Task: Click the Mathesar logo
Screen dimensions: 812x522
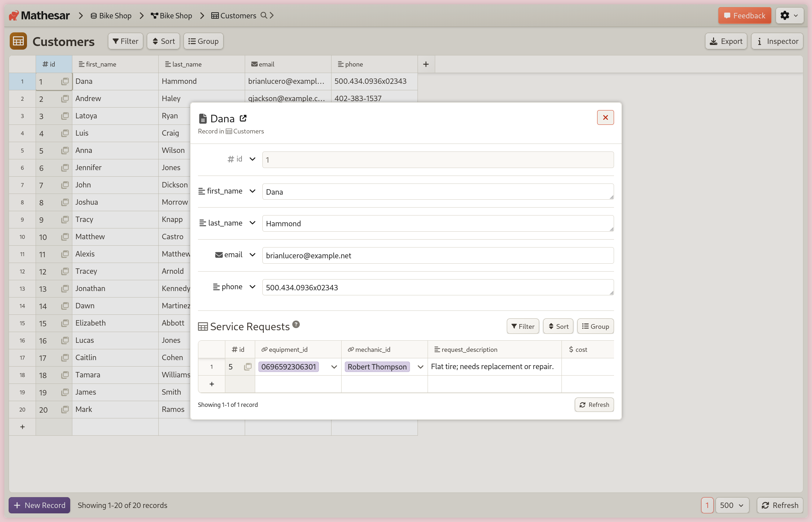Action: point(40,15)
